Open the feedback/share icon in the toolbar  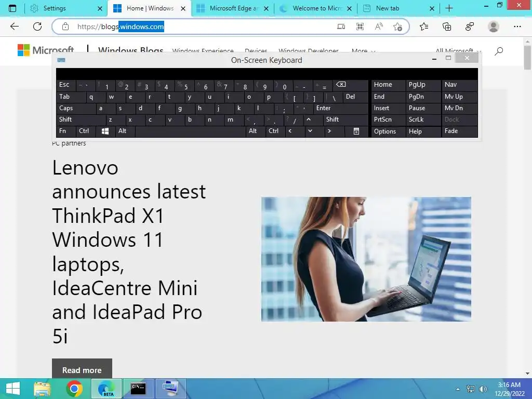(470, 26)
